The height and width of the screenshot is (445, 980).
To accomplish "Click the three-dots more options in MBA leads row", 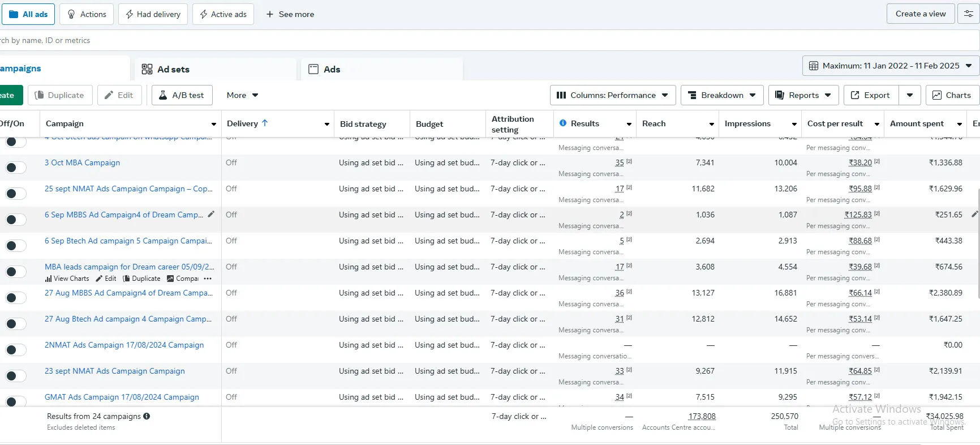I will pos(208,279).
